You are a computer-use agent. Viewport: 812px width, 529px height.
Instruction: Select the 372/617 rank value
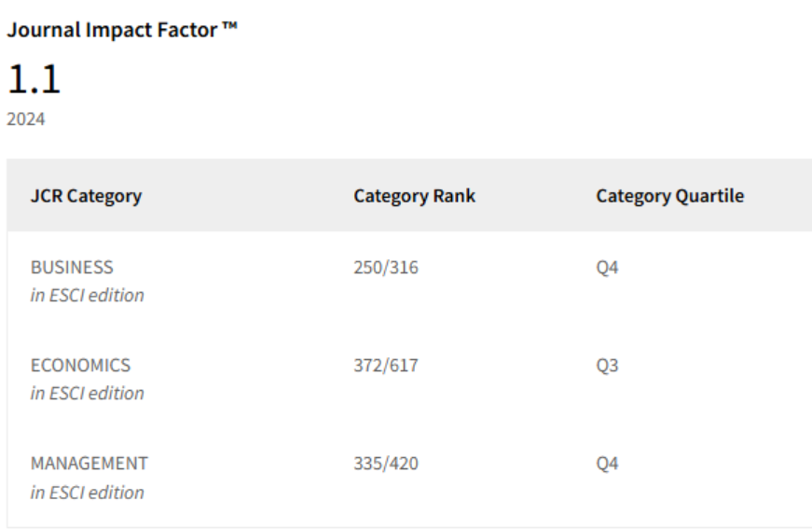[386, 366]
